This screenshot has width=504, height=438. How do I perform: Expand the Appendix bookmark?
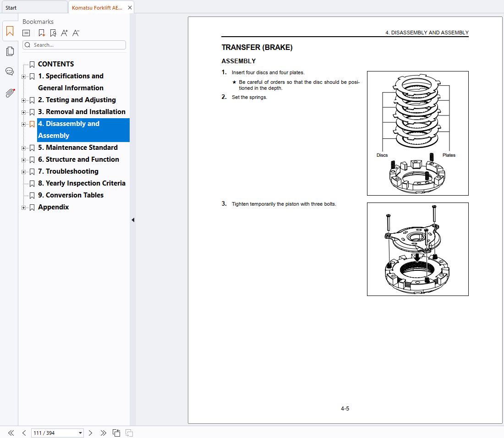[23, 207]
